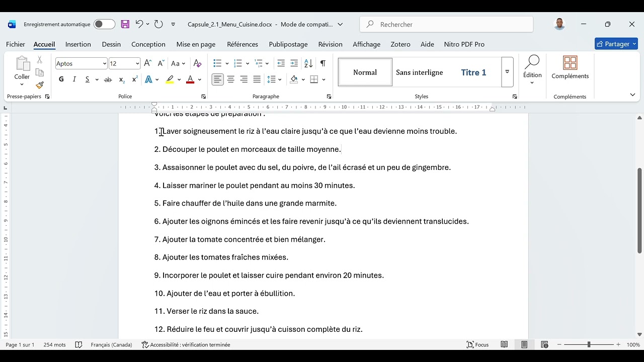This screenshot has height=362, width=644.
Task: Click the zoom slider handle
Action: tap(589, 344)
